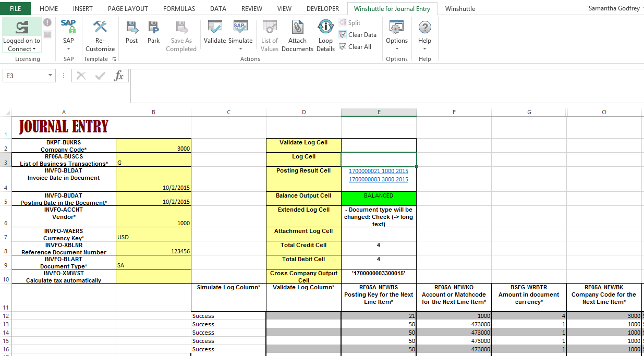
Task: Click the Document Type cell SA
Action: (154, 262)
